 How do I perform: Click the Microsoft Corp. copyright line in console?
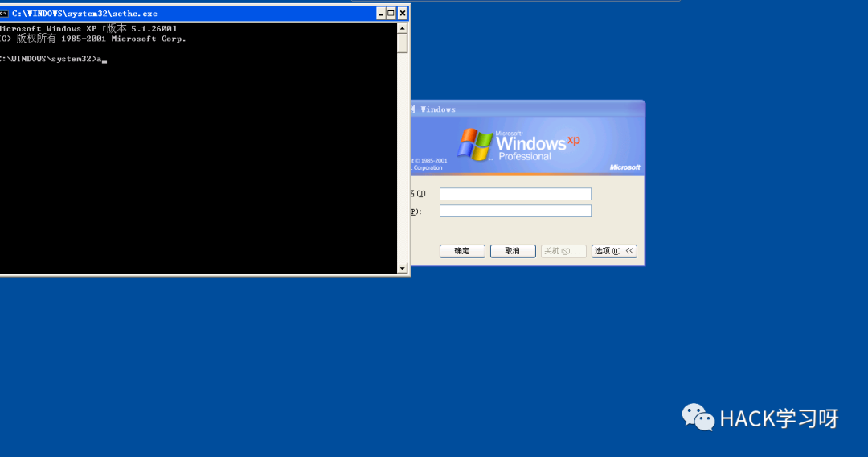click(x=93, y=39)
